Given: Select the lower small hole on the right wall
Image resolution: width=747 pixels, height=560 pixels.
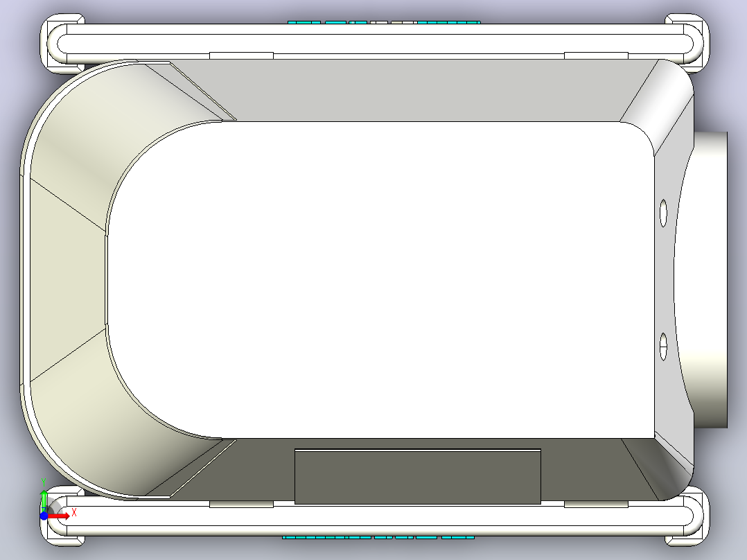Looking at the screenshot, I should coord(663,347).
